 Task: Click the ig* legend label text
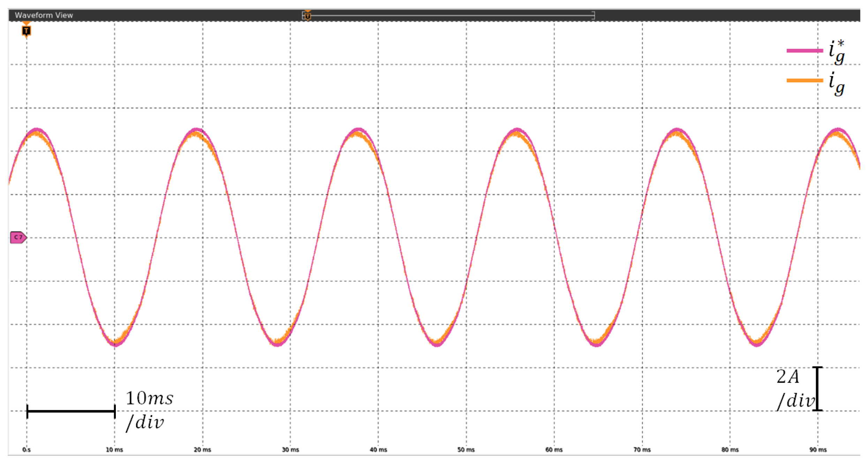pos(837,52)
